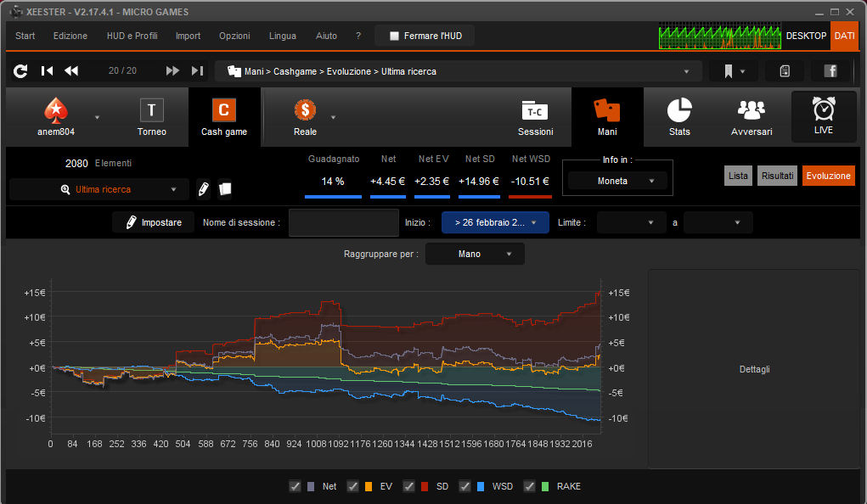
Task: Uncheck the WSD series checkbox
Action: [464, 486]
